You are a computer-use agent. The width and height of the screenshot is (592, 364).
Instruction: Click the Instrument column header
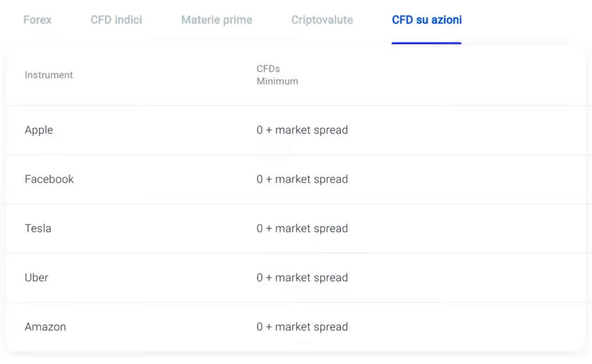click(x=49, y=75)
